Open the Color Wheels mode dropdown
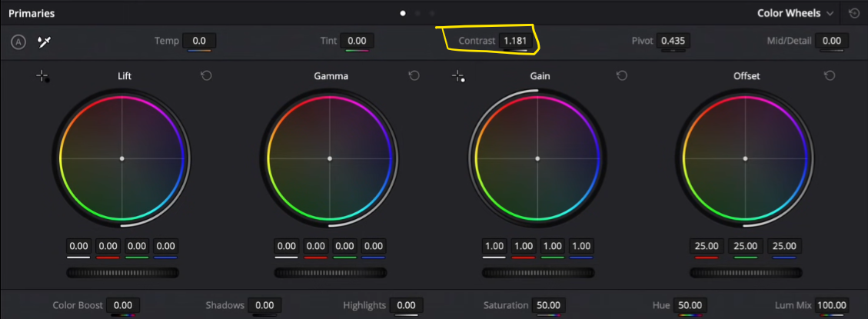 point(796,13)
